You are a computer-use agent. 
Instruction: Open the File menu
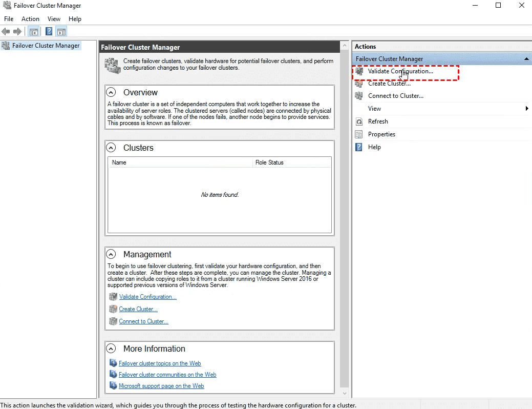pos(9,19)
